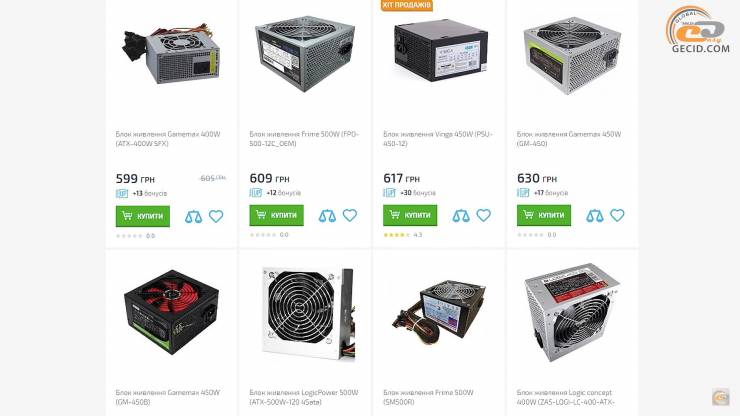View the red-fan Gamemax 450W GM-450B image
740x416 pixels.
tap(171, 312)
